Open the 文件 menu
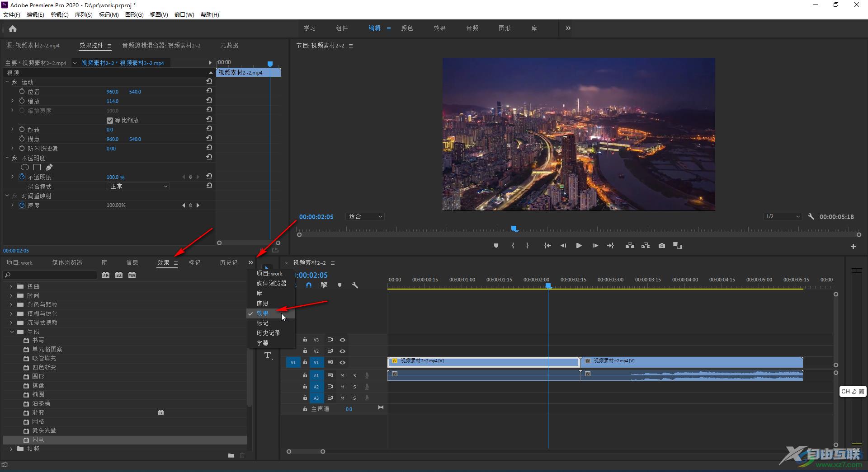The image size is (868, 472). click(x=12, y=14)
